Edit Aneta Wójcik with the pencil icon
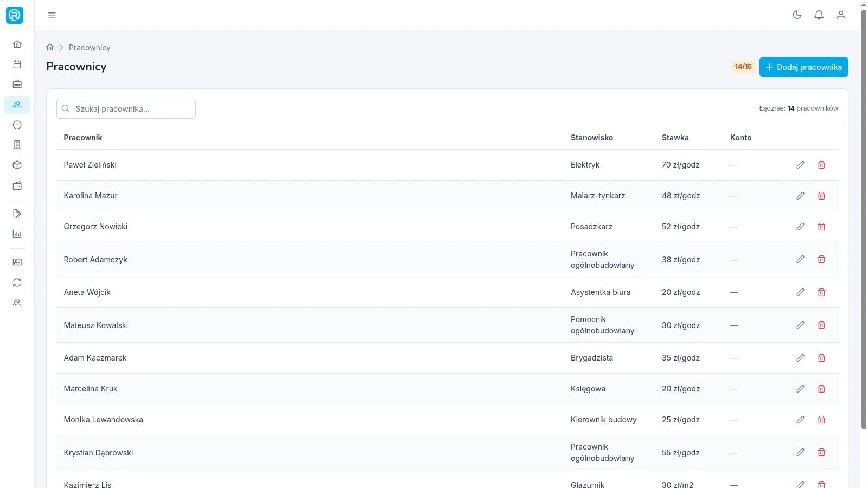 [800, 292]
